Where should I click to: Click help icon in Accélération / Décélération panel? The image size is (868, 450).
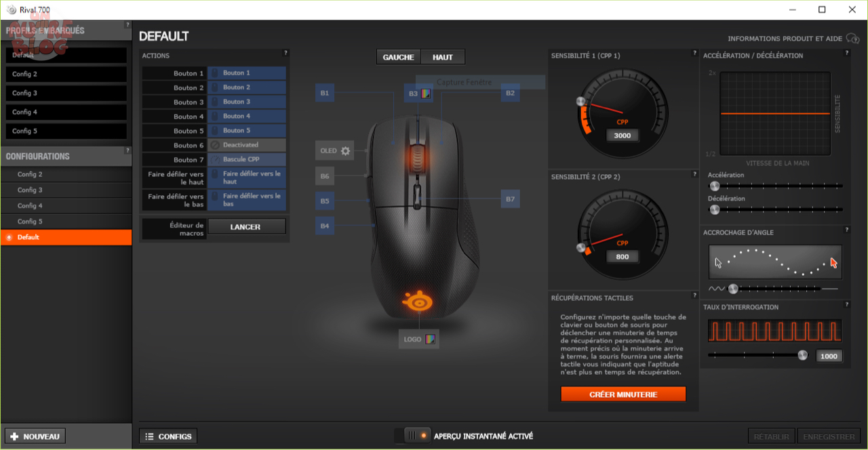pos(847,53)
